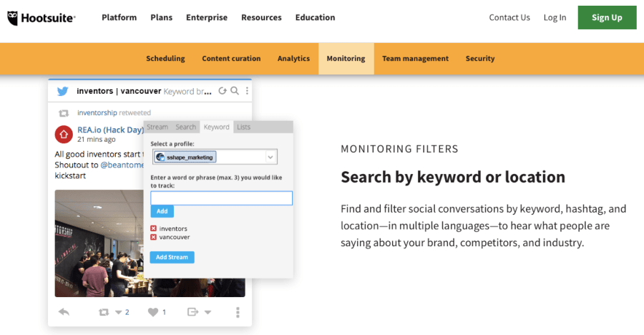Image resolution: width=644 pixels, height=335 pixels.
Task: Expand the retweet options arrow
Action: [x=117, y=312]
